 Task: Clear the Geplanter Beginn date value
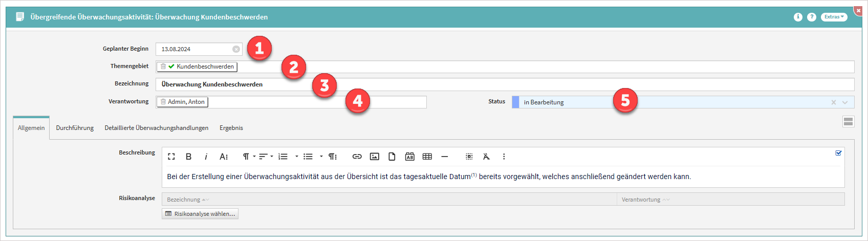(x=236, y=49)
